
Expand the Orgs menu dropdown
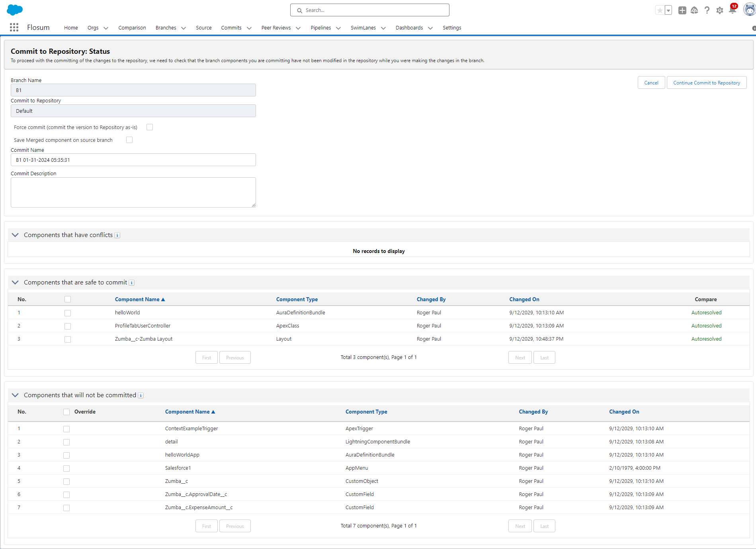[106, 28]
